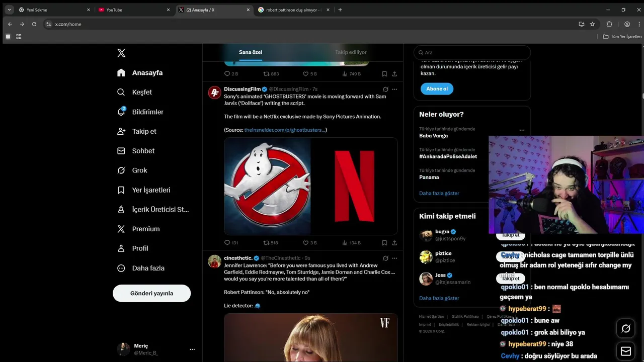Image resolution: width=644 pixels, height=362 pixels.
Task: Open cinesthetic. post more options
Action: [x=394, y=258]
